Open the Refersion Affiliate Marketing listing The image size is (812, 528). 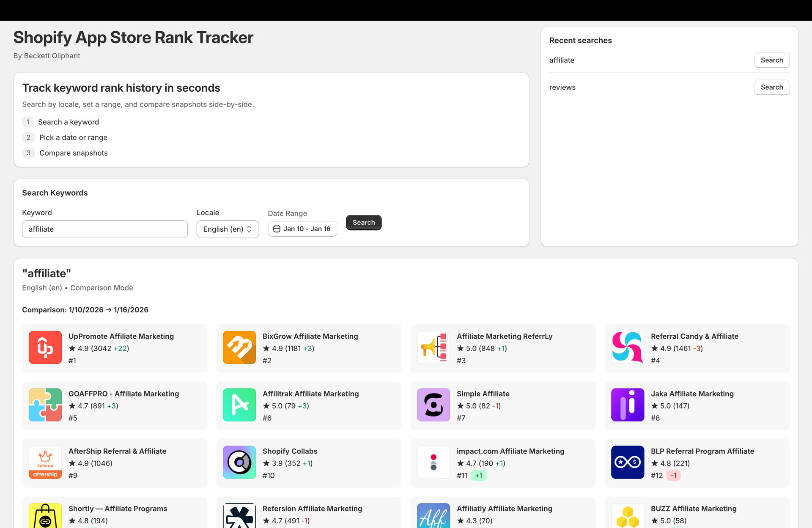tap(312, 509)
